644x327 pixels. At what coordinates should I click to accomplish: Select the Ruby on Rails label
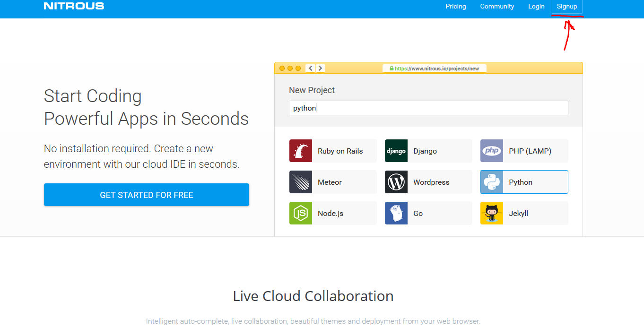pyautogui.click(x=340, y=151)
